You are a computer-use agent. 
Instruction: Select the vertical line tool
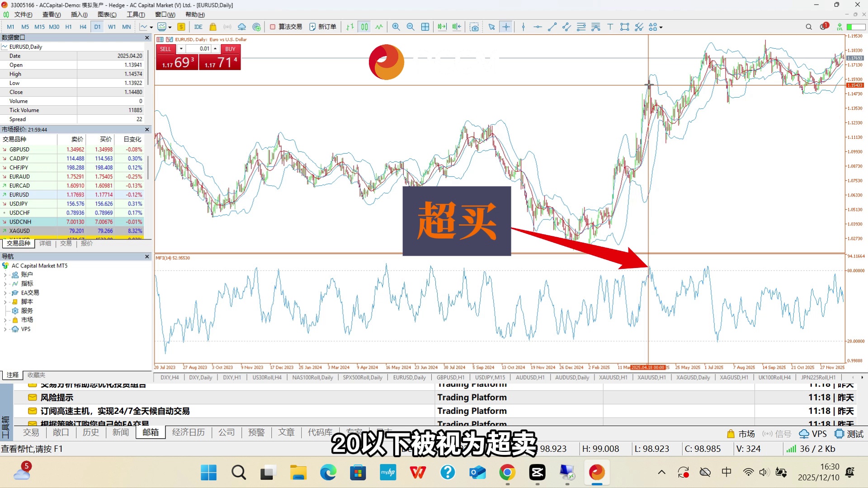[x=523, y=27]
